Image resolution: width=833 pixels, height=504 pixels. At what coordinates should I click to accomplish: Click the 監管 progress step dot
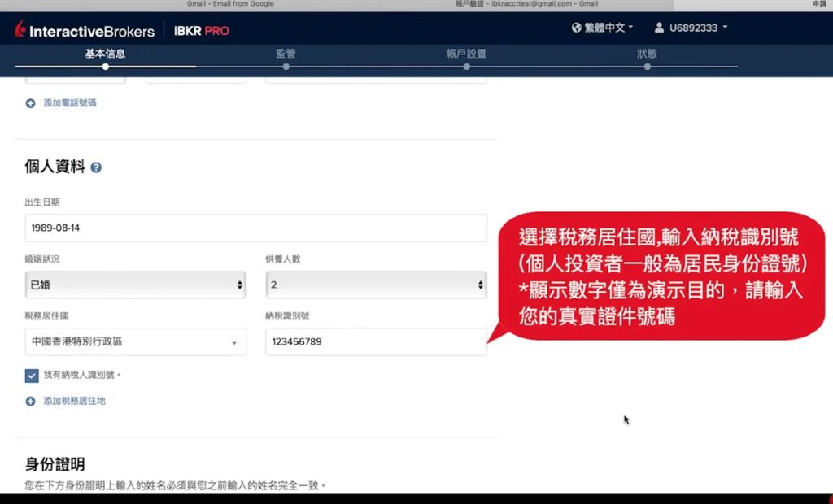286,67
